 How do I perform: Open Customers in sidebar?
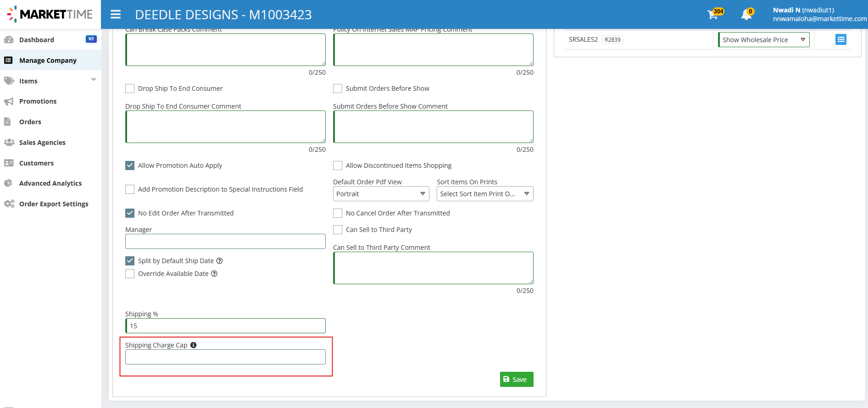pos(36,163)
